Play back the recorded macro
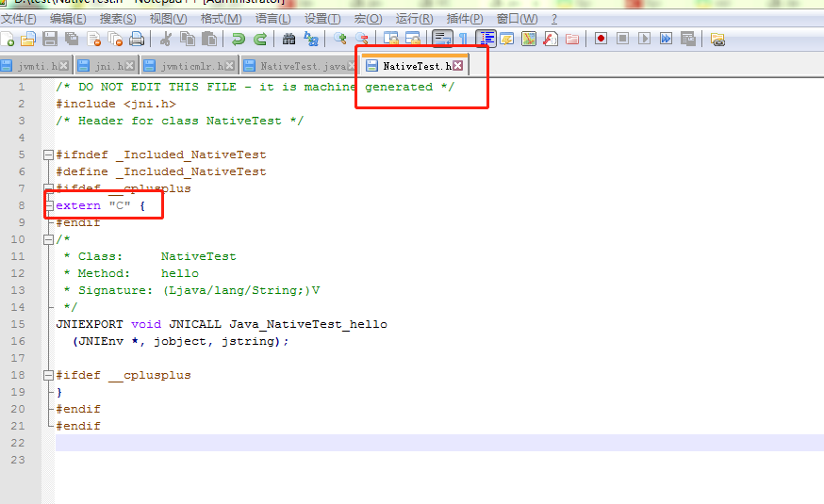The image size is (824, 504). [x=644, y=39]
